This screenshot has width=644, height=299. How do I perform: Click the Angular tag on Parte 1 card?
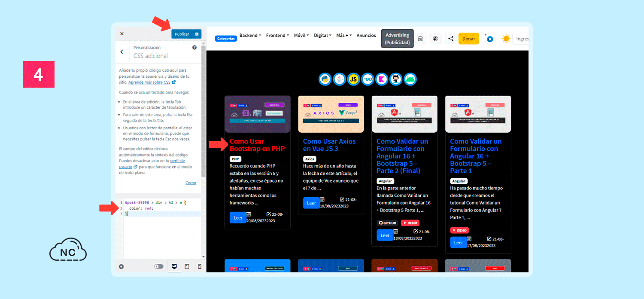pyautogui.click(x=459, y=181)
